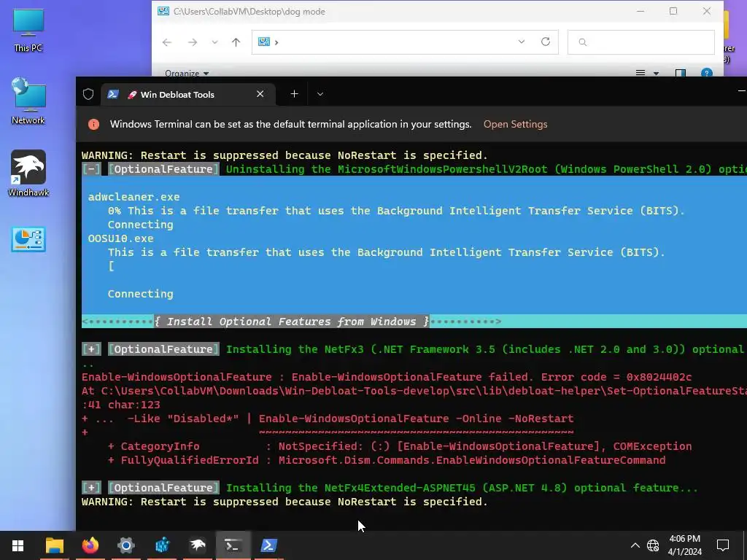Refresh the File Explorer folder
747x560 pixels.
click(x=546, y=42)
